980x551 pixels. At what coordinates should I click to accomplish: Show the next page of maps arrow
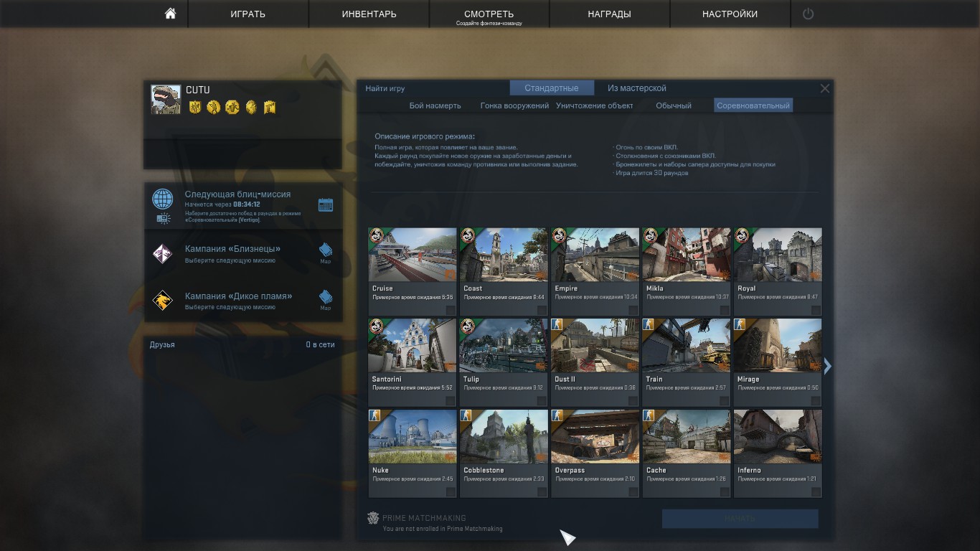[x=827, y=367]
